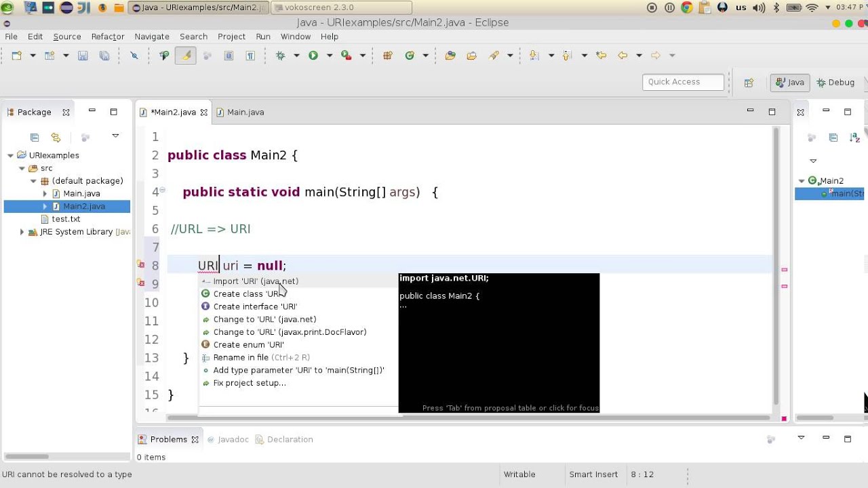The image size is (868, 488).
Task: Click the Back navigation arrow icon
Action: 623,56
